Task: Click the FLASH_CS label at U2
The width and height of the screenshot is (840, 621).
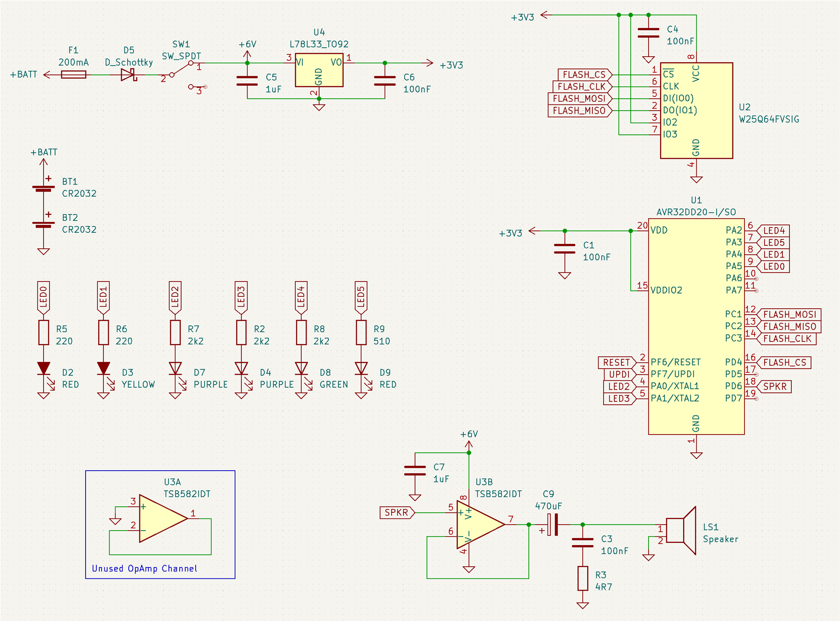Action: coord(585,74)
